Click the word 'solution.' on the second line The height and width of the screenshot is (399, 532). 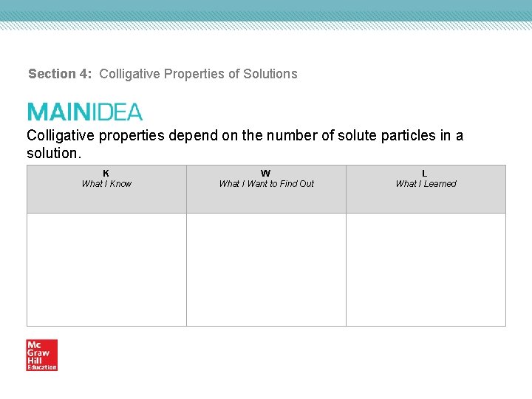click(53, 153)
